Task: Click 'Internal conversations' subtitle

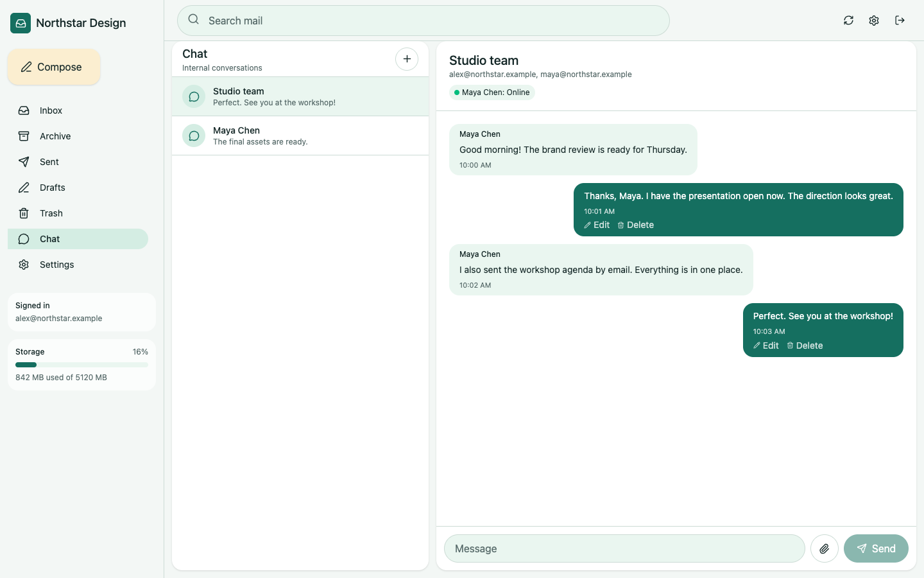Action: tap(222, 68)
